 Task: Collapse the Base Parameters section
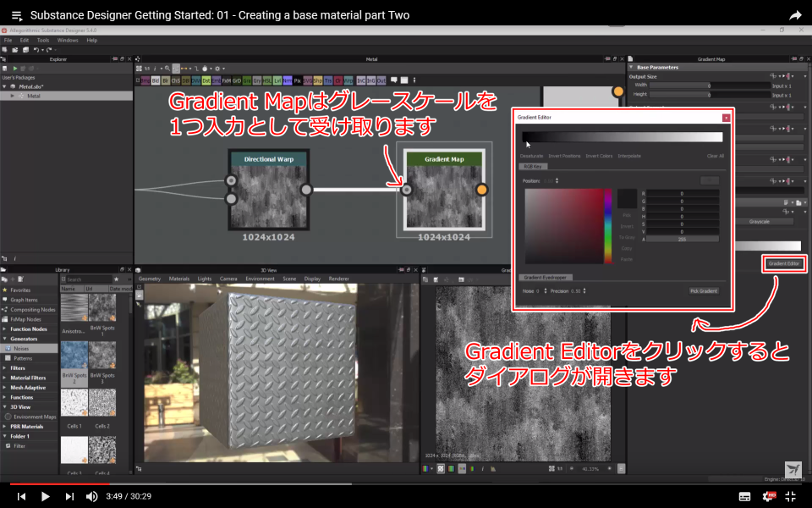tap(631, 68)
